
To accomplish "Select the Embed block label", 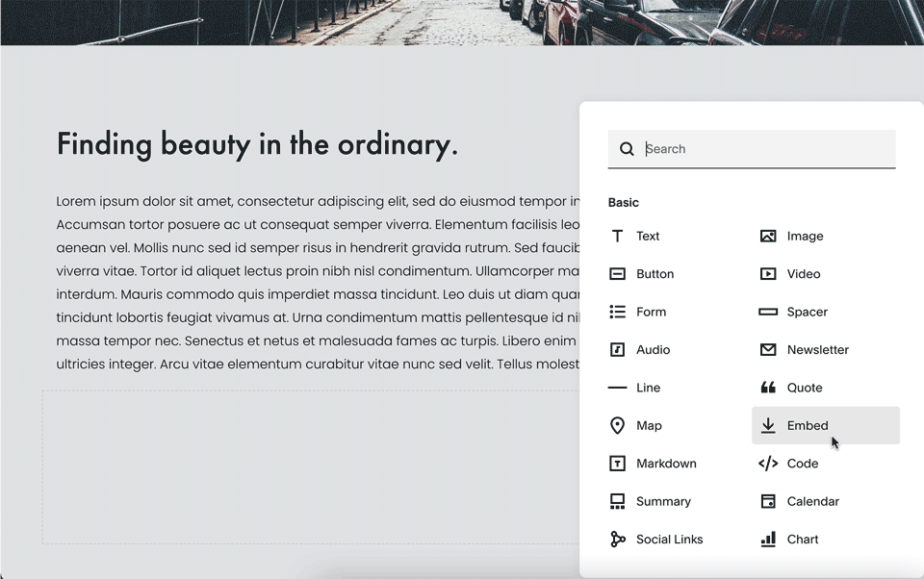I will click(x=808, y=425).
